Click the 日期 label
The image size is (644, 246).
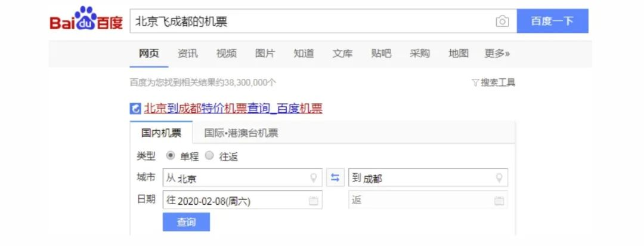point(146,199)
